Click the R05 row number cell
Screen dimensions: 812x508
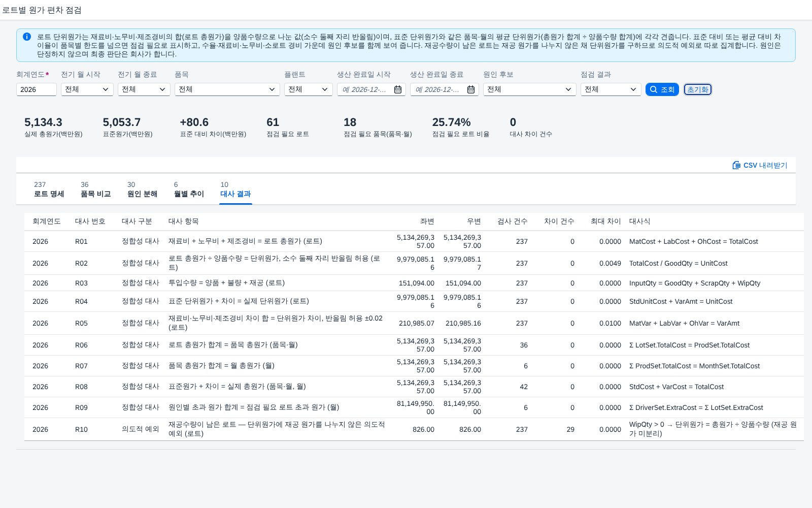(81, 323)
